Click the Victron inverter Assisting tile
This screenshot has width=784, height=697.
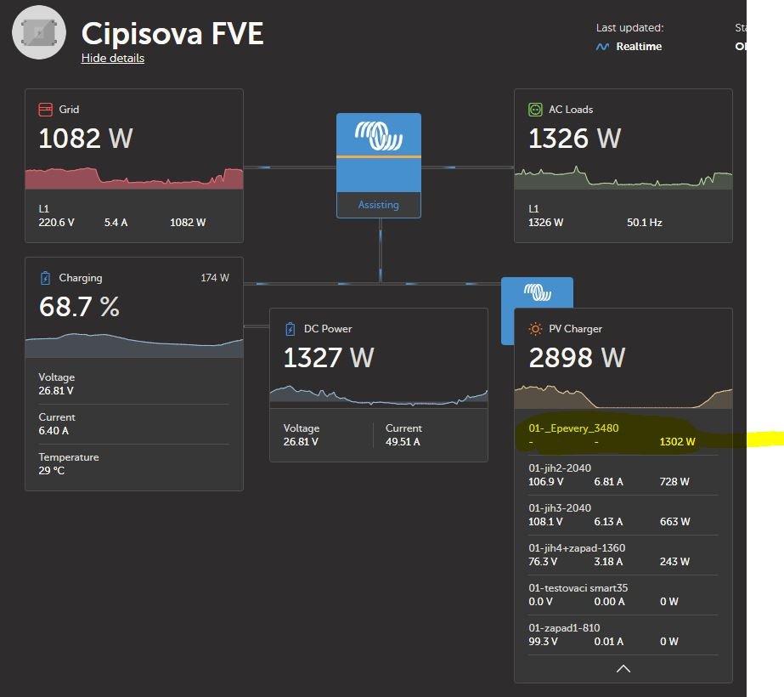click(x=378, y=165)
